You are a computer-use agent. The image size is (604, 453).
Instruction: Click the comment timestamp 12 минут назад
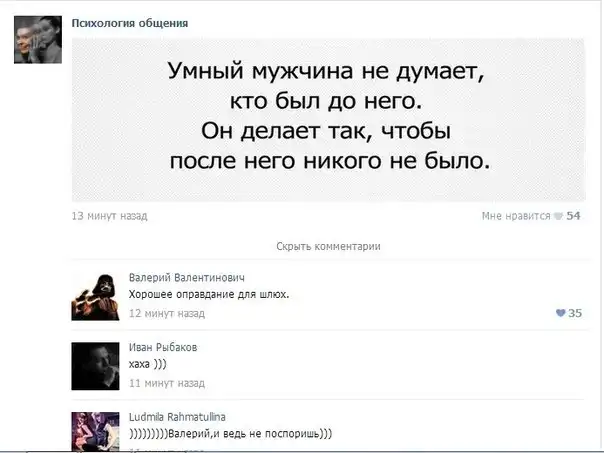tap(167, 313)
